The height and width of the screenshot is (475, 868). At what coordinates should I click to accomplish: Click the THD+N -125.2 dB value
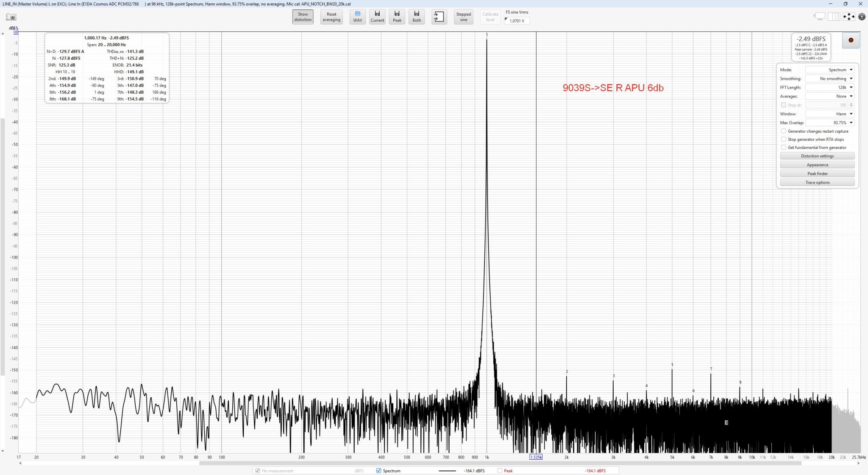point(135,58)
